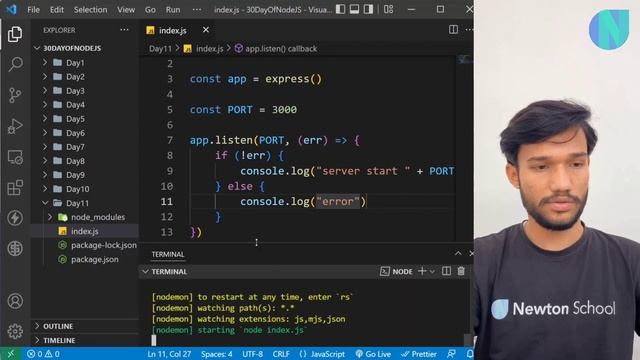Open the Run and Debug view
This screenshot has width=640, height=360.
pyautogui.click(x=15, y=126)
